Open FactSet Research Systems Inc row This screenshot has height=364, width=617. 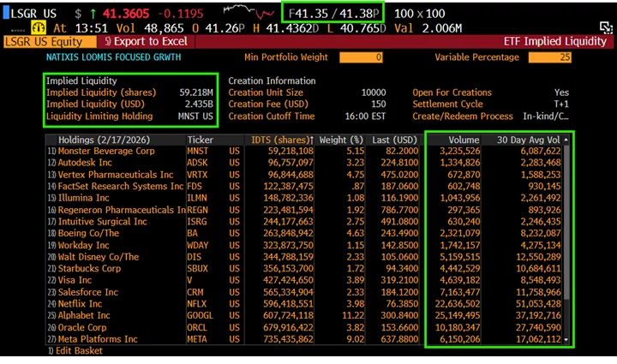click(304, 187)
